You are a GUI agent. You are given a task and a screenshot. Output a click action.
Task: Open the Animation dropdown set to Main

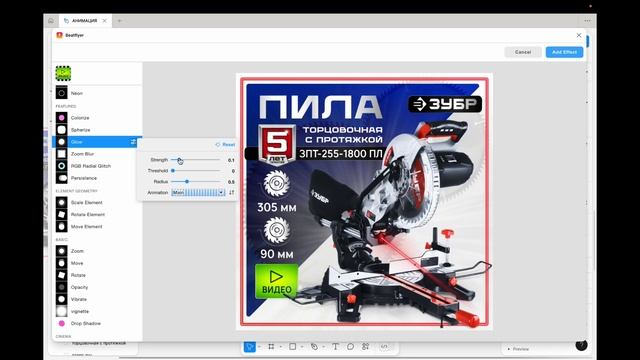coord(198,192)
